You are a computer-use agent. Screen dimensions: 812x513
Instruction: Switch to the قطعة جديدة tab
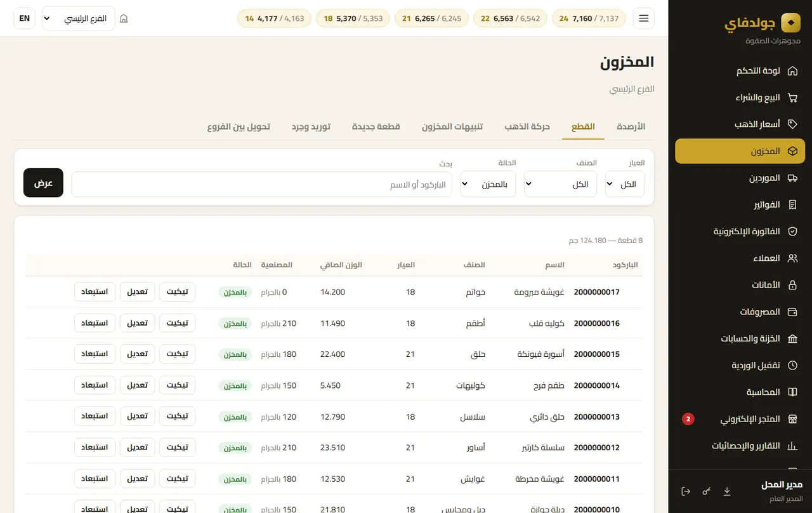376,126
